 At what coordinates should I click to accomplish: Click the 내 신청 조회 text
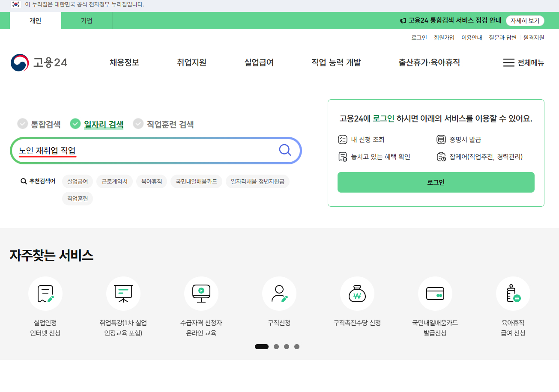click(x=368, y=140)
